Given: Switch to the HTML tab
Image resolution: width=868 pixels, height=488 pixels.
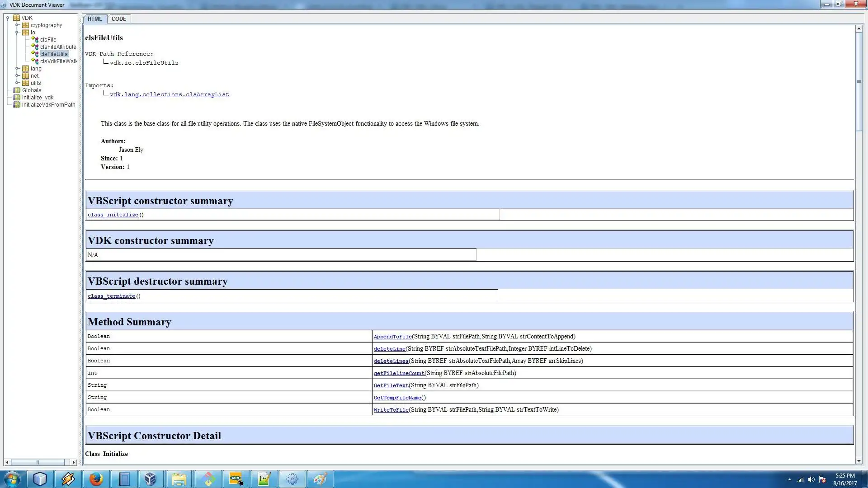Looking at the screenshot, I should (x=95, y=19).
